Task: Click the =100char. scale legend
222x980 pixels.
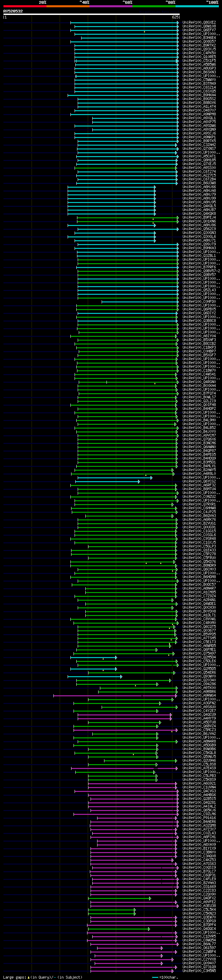Action: [165, 977]
